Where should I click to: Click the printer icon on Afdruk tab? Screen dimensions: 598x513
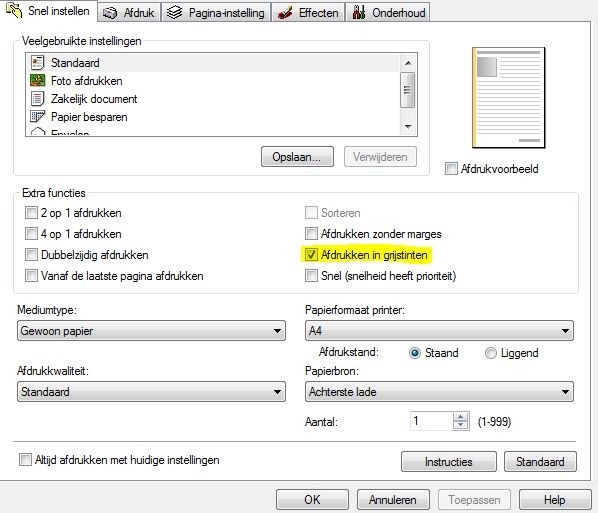pos(110,13)
